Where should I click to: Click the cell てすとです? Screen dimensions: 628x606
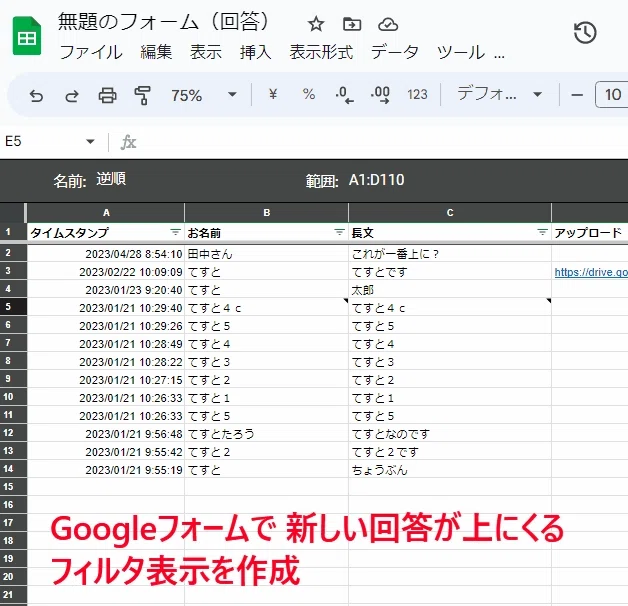[x=450, y=272]
